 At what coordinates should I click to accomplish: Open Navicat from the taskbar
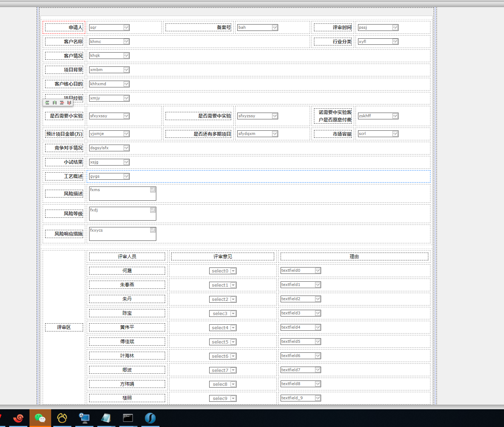click(62, 418)
